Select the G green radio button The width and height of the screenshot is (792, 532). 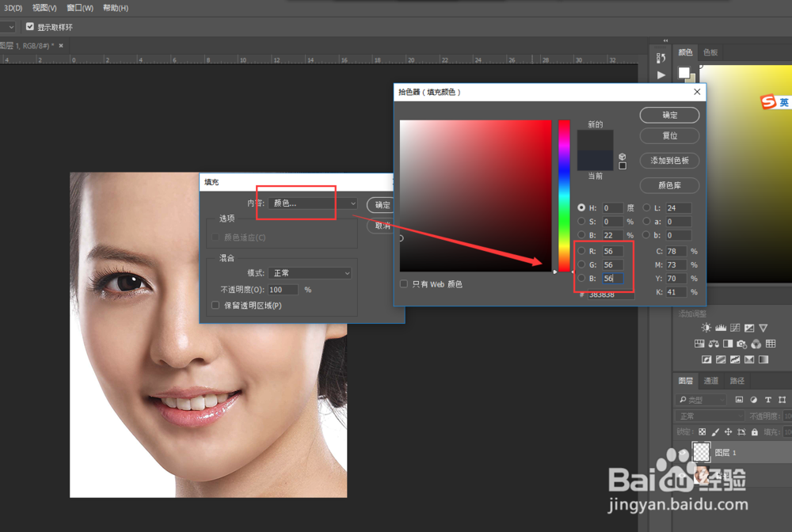(581, 264)
